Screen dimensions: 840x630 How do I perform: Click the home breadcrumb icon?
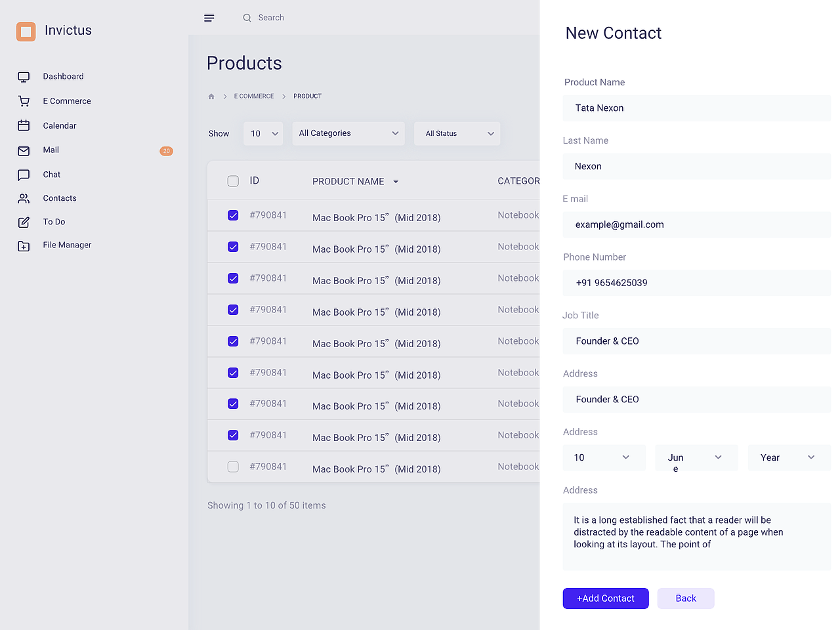click(211, 96)
